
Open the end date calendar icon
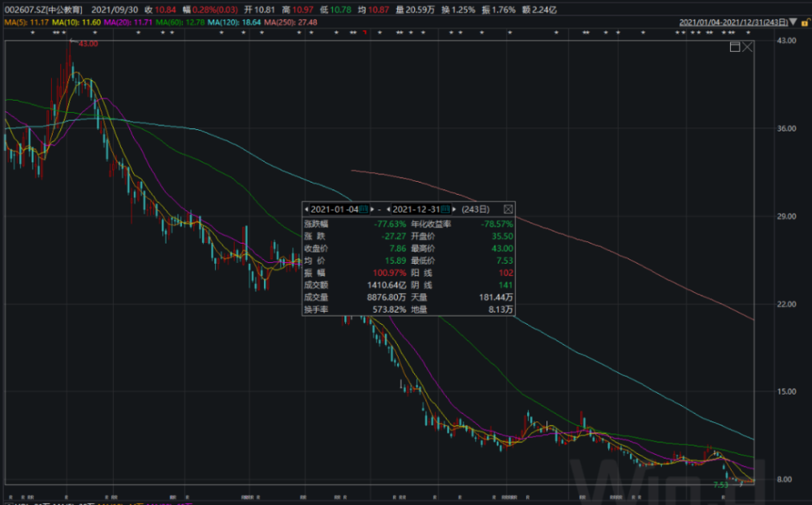coord(445,209)
